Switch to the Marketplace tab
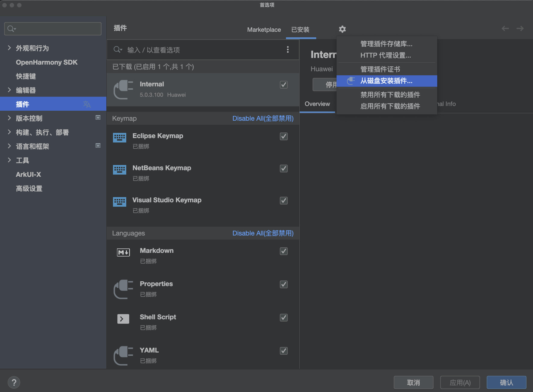The width and height of the screenshot is (533, 392). [x=264, y=30]
